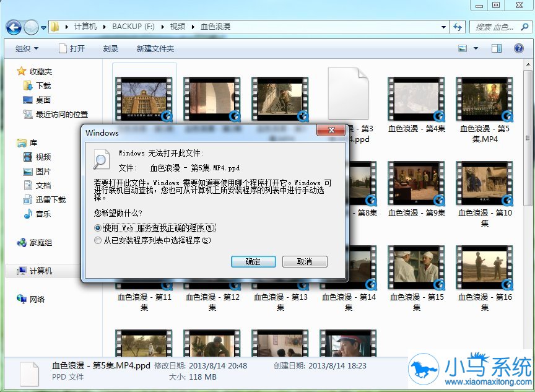Click the 确定 button

[253, 262]
